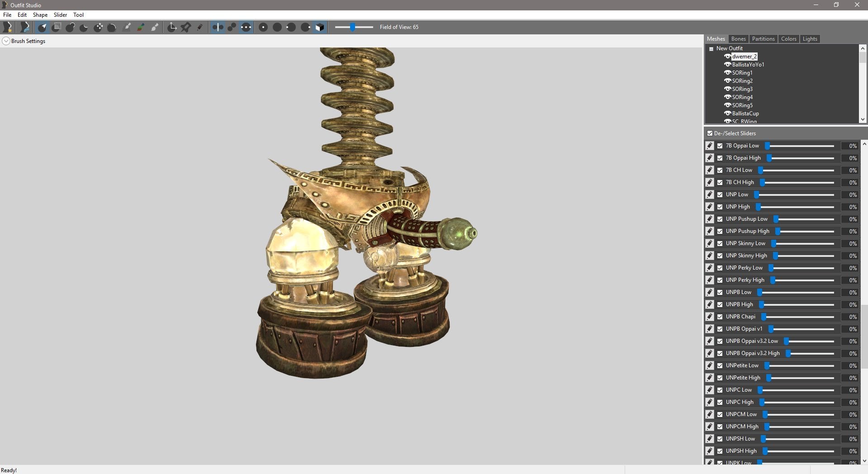Choose the Color paint brush icon

pos(141,28)
